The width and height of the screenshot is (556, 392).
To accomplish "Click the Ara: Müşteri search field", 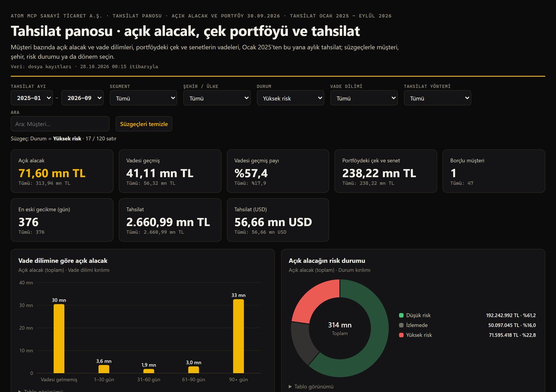I will tap(60, 124).
